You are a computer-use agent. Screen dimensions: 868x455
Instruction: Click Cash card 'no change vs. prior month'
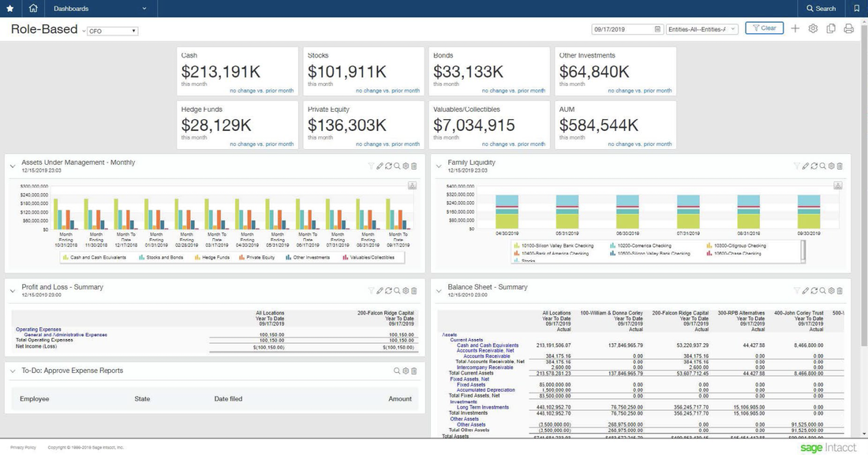262,91
